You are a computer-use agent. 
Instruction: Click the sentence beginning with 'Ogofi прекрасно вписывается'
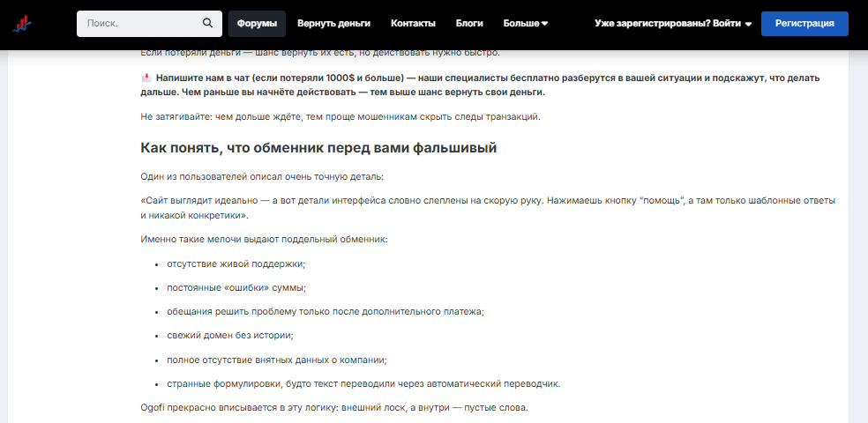(x=334, y=408)
